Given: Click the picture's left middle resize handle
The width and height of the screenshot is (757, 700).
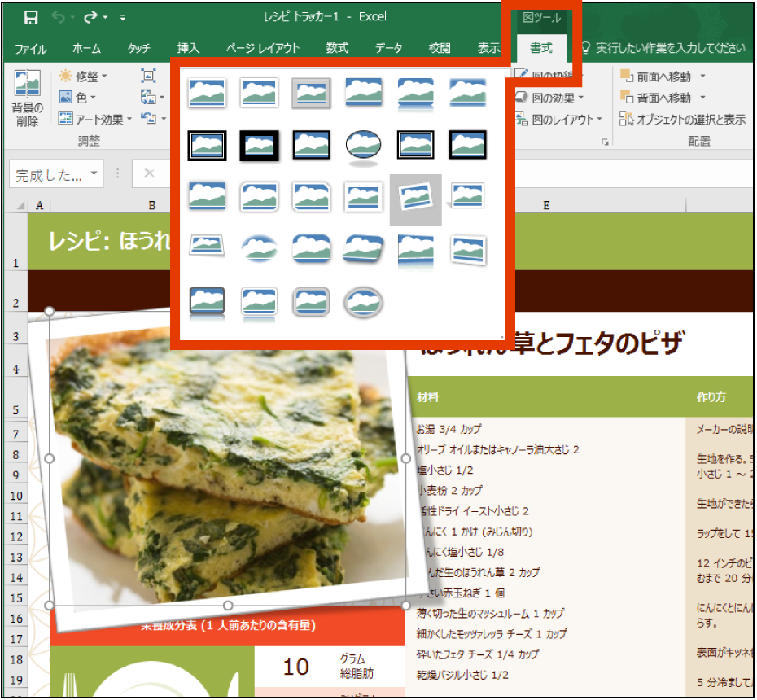Looking at the screenshot, I should click(49, 458).
